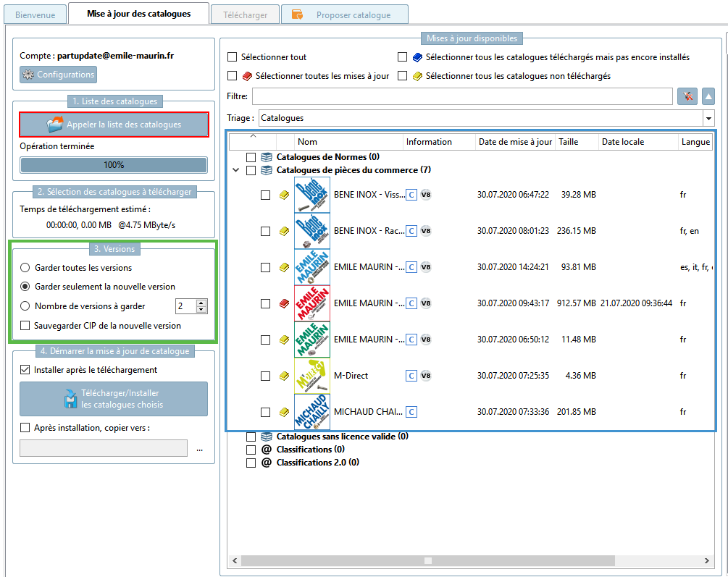Click the gear icon on the Configurations button
This screenshot has height=577, width=728.
[28, 75]
